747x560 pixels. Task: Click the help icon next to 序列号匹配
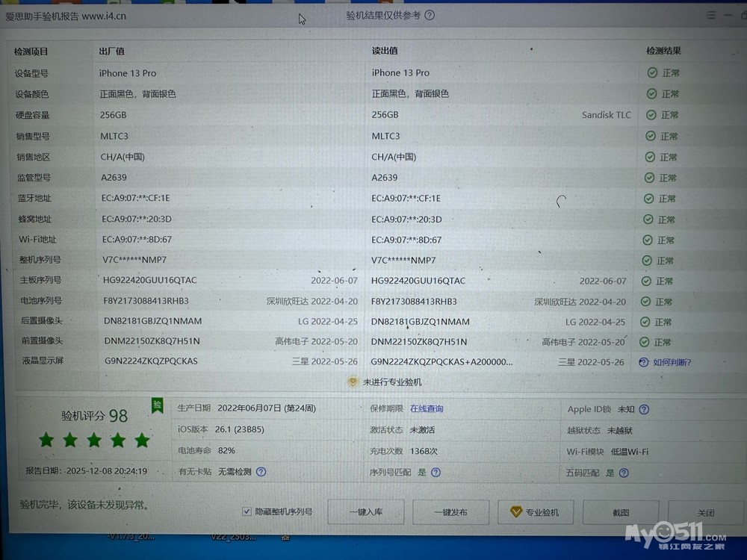[436, 473]
